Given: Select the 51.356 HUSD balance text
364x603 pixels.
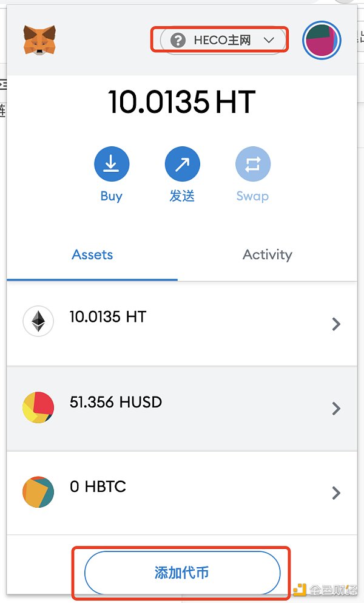Looking at the screenshot, I should [x=116, y=402].
